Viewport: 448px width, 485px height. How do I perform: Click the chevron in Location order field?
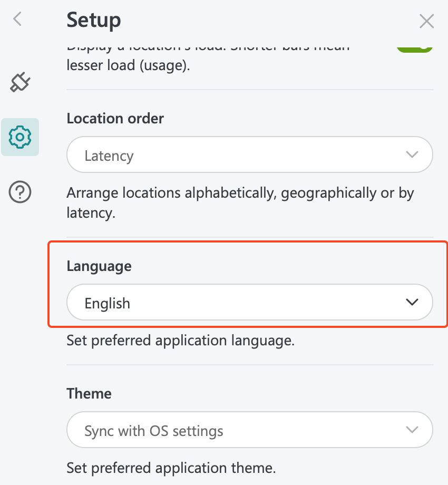tap(412, 154)
